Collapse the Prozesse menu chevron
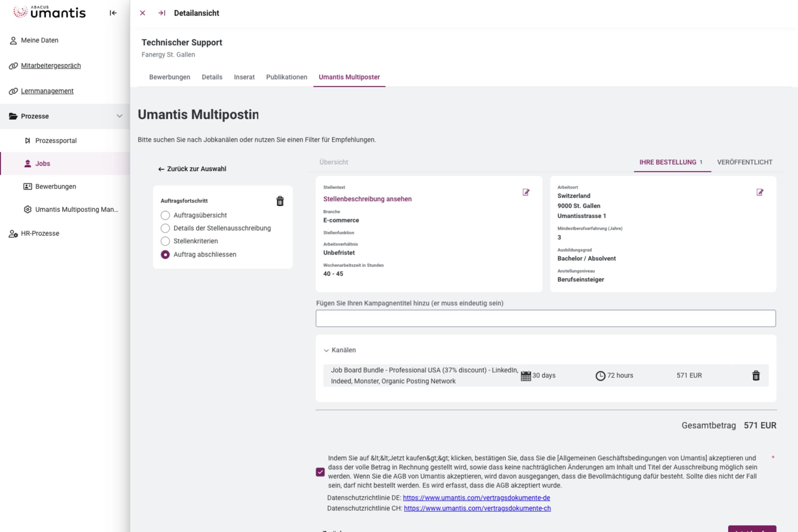The width and height of the screenshot is (798, 532). tap(119, 116)
